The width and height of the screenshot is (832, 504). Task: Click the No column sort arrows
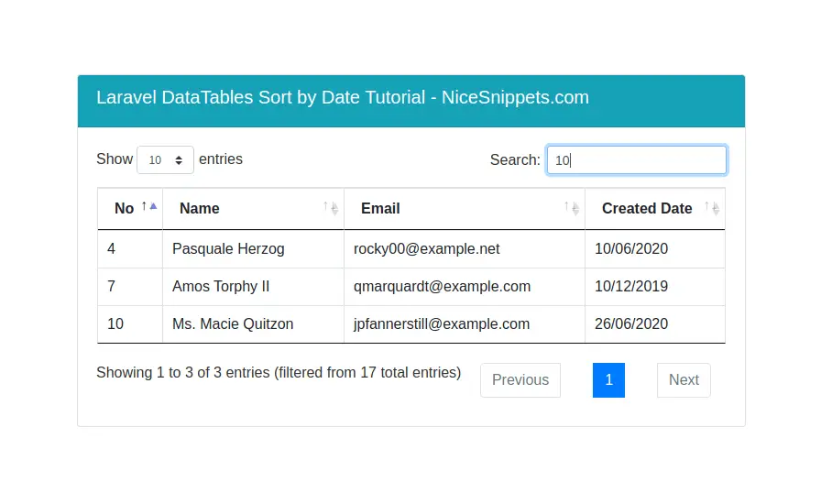[149, 206]
